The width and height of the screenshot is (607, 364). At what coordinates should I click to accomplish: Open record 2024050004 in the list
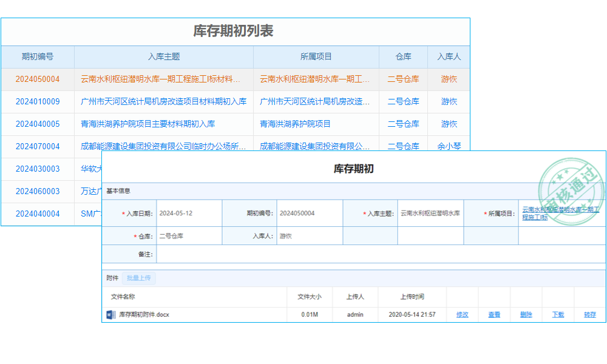coord(39,79)
